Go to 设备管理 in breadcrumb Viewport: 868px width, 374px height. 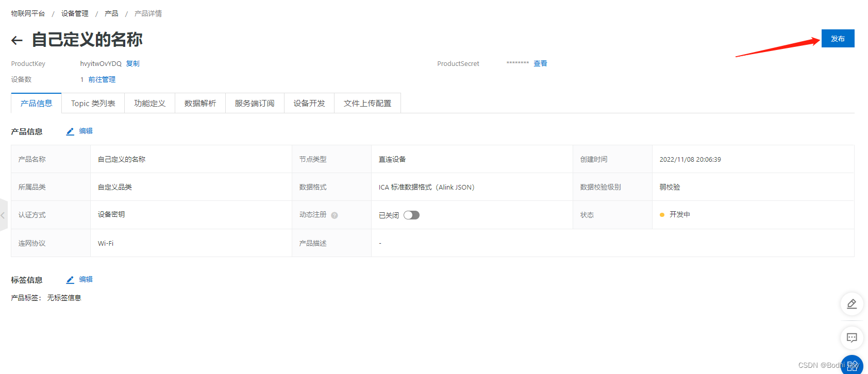click(75, 13)
